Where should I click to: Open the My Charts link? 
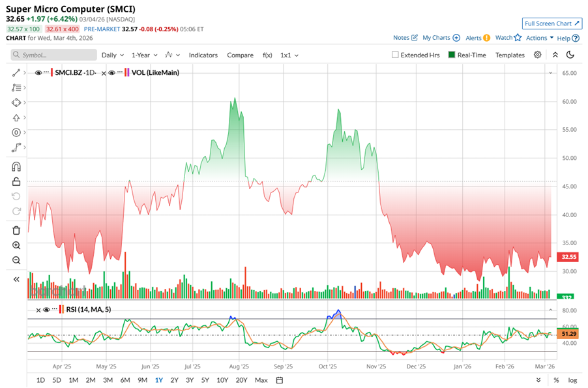pyautogui.click(x=436, y=38)
